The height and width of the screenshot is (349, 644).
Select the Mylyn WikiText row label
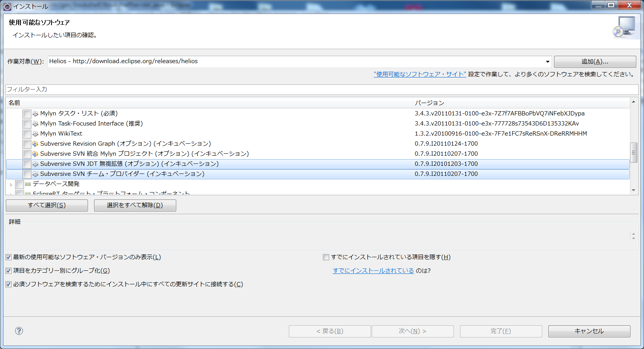click(x=61, y=134)
